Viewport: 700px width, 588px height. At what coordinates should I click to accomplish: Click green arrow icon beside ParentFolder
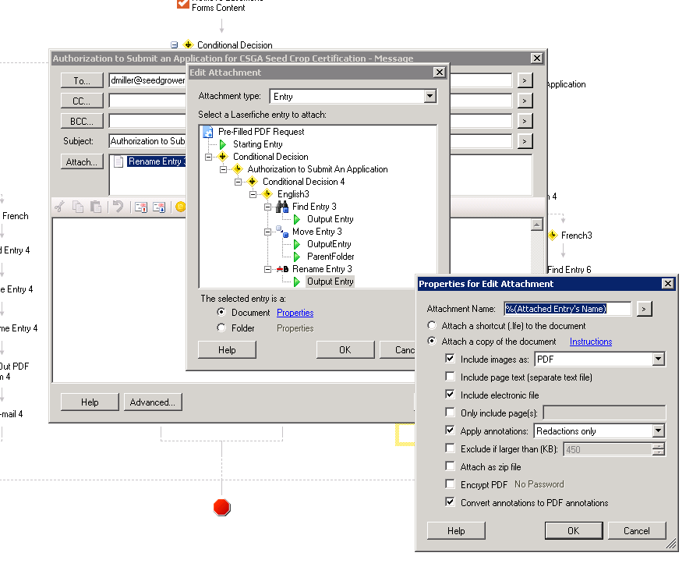(x=297, y=257)
